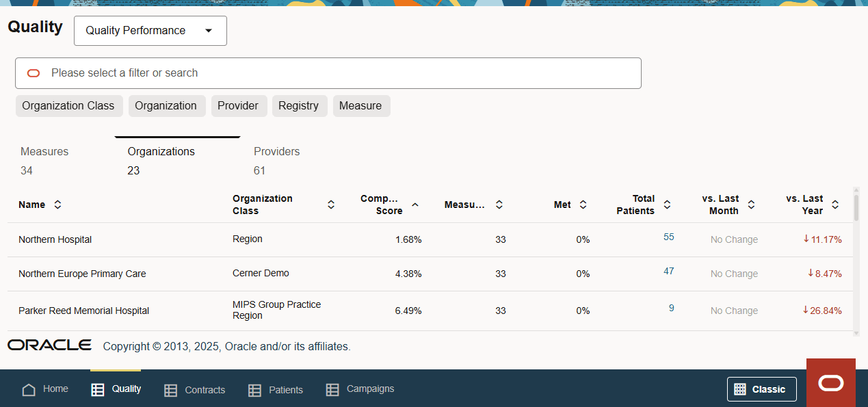Click the Registry filter button

[x=299, y=105]
